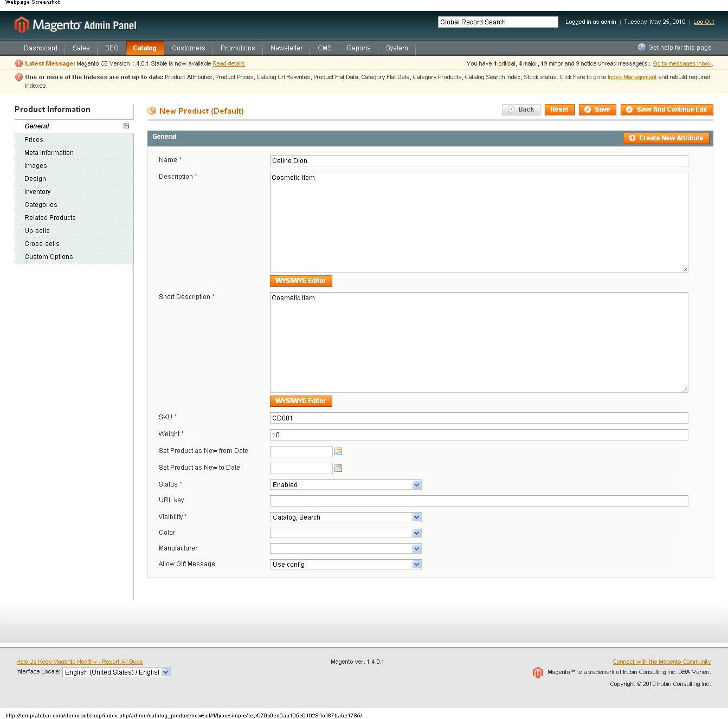Open the WYSIWYG Editor for Short Description
Viewport: 728px width, 719px height.
pyautogui.click(x=300, y=401)
